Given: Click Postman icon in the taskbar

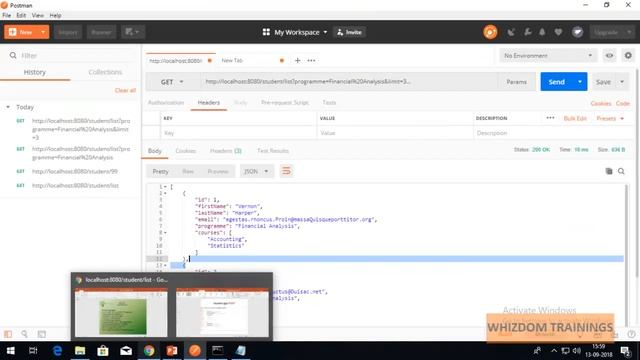Looking at the screenshot, I should pyautogui.click(x=195, y=351).
